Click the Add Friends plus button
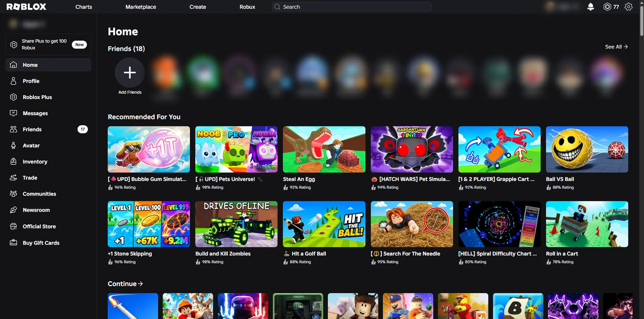644x319 pixels. (130, 72)
